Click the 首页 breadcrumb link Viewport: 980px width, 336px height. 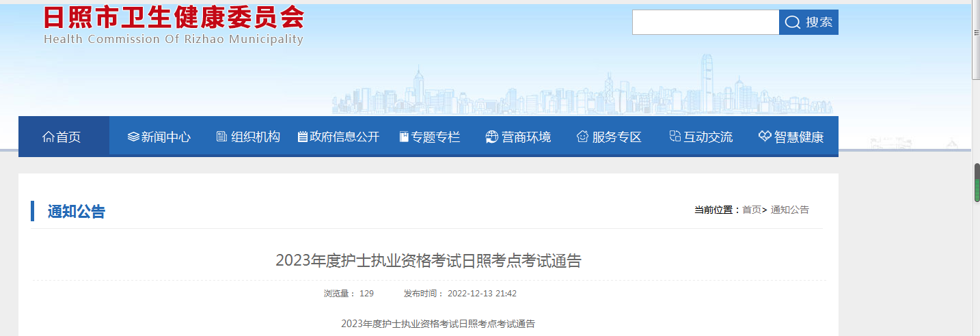[752, 210]
